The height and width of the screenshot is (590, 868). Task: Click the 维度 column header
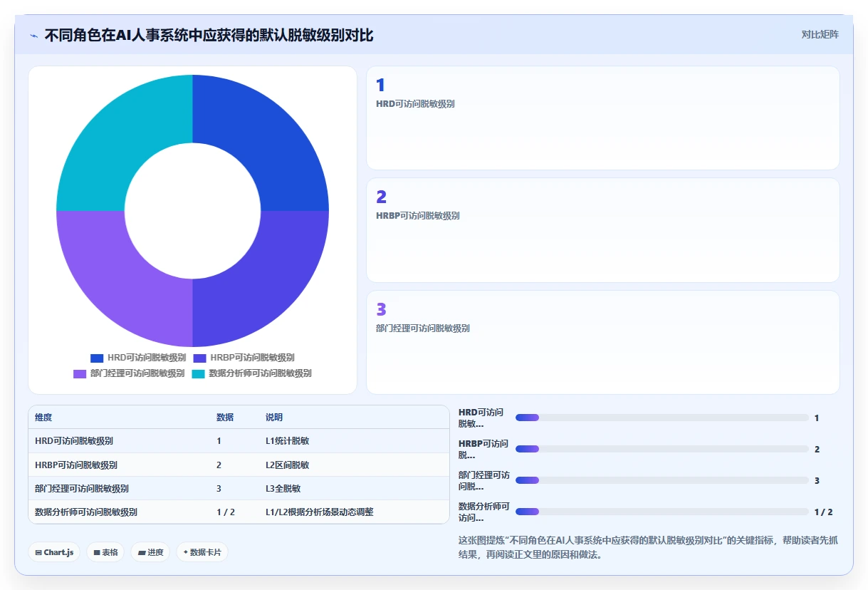click(43, 418)
